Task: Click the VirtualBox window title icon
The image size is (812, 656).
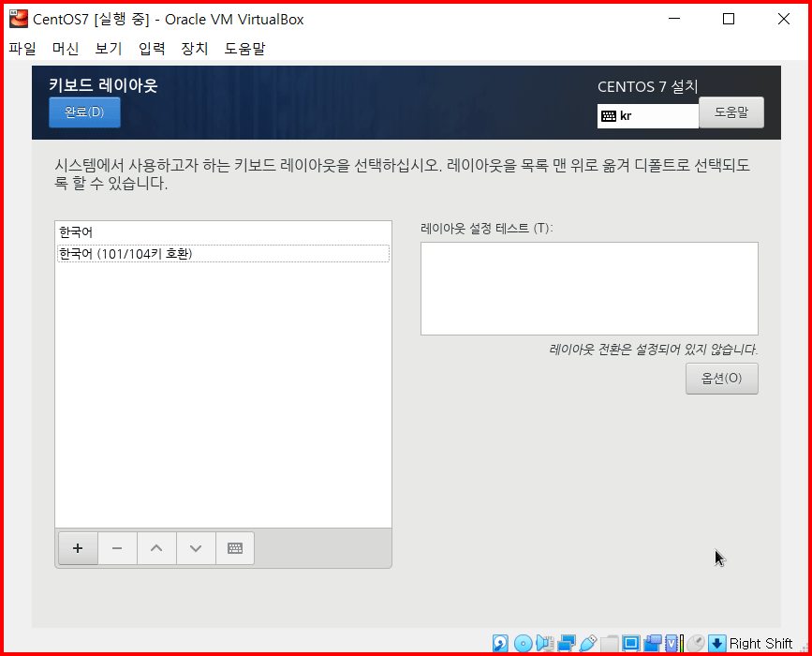Action: tap(19, 19)
